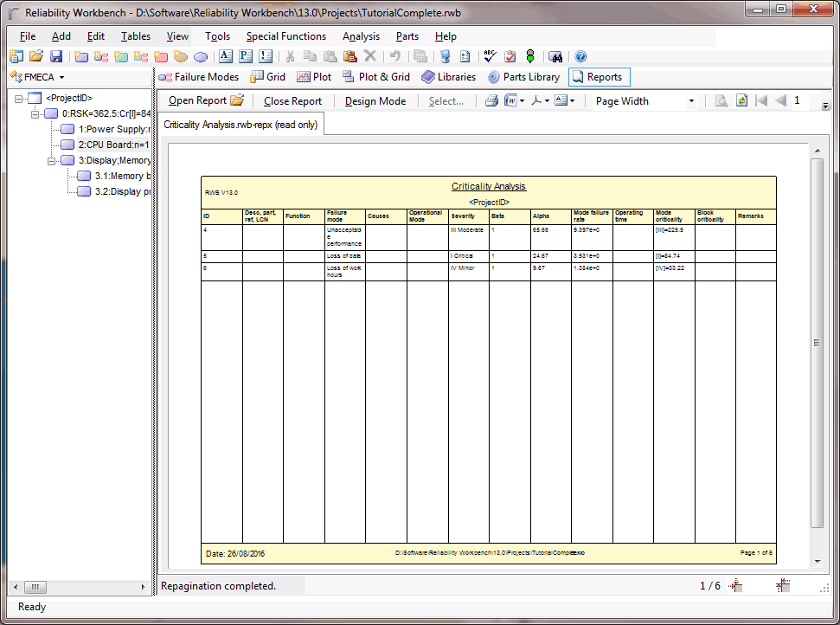Open the Page Width zoom dropdown
This screenshot has width=840, height=625.
pos(692,100)
